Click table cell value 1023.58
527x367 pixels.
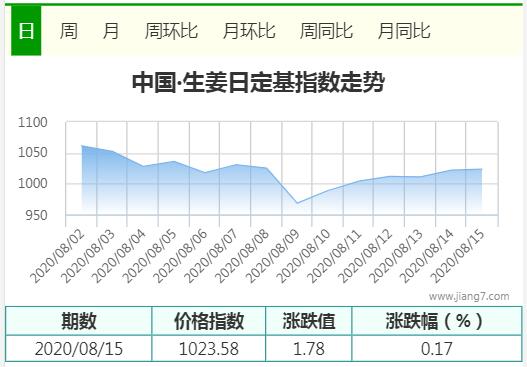(x=209, y=349)
